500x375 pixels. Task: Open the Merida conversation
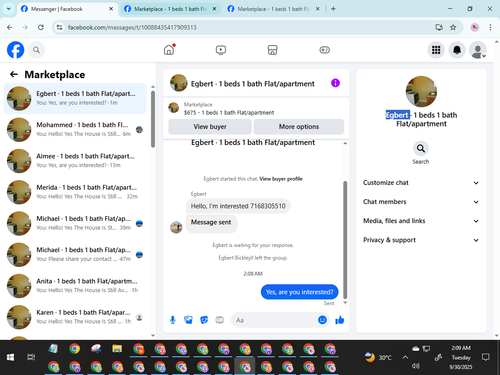(75, 192)
